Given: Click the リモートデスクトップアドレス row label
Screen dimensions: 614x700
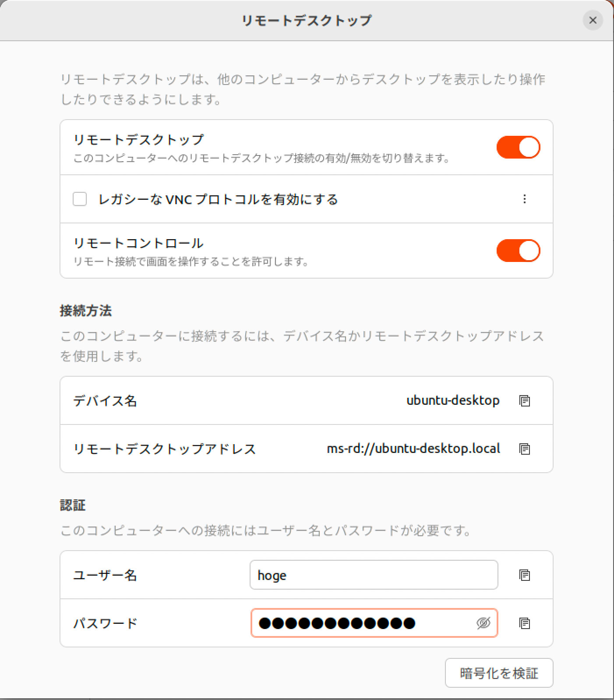Looking at the screenshot, I should [165, 449].
